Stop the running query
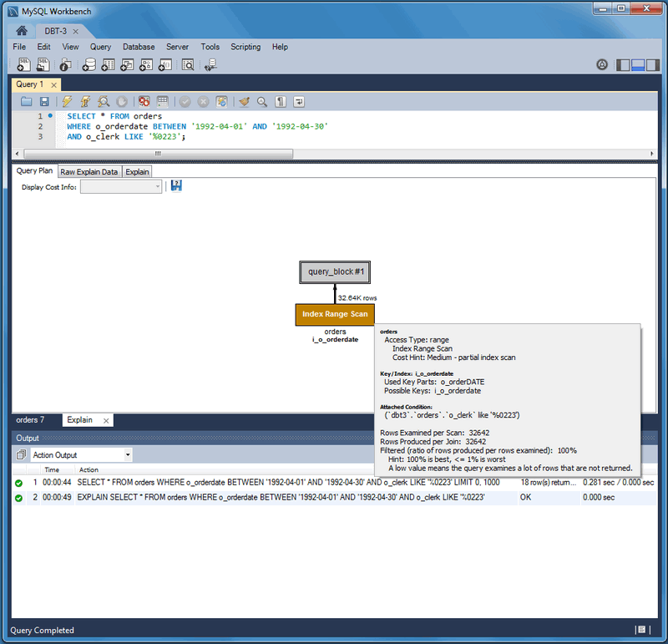 (122, 101)
